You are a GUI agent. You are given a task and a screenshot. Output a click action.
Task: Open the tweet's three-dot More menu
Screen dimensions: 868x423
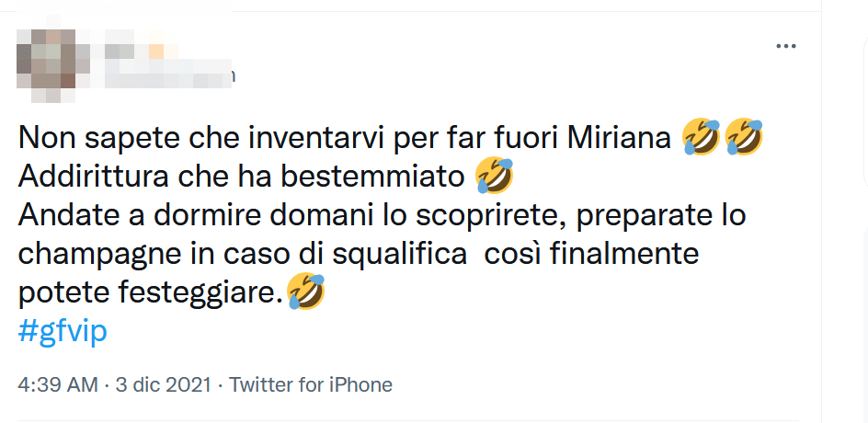(785, 46)
